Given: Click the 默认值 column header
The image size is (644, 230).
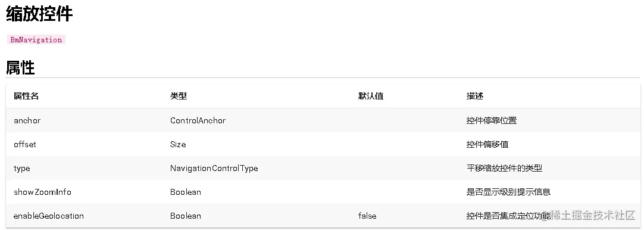Looking at the screenshot, I should [x=370, y=96].
